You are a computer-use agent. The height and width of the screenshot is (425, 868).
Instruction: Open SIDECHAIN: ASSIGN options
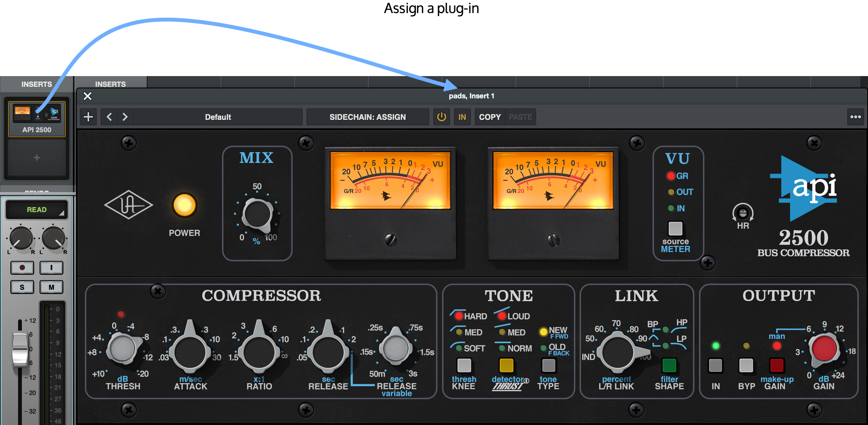367,117
